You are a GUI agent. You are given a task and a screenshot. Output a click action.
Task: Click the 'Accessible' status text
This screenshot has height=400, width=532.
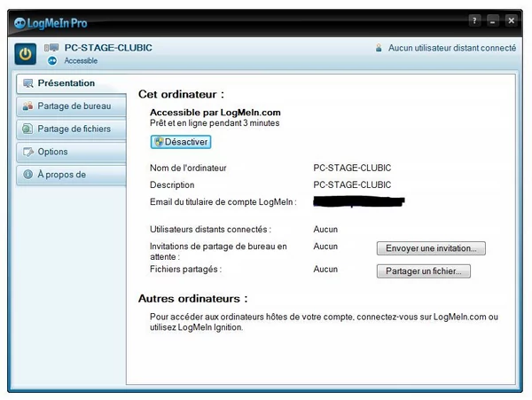(x=81, y=60)
